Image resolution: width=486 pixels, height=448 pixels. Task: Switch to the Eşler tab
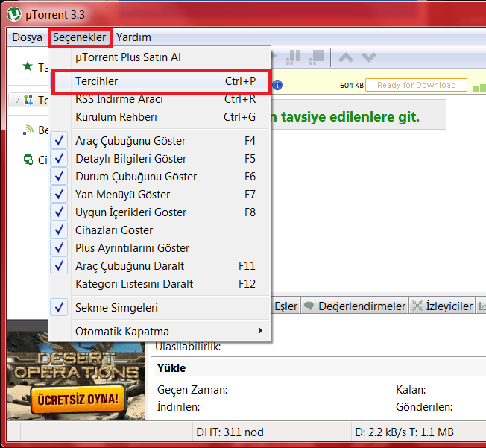285,306
